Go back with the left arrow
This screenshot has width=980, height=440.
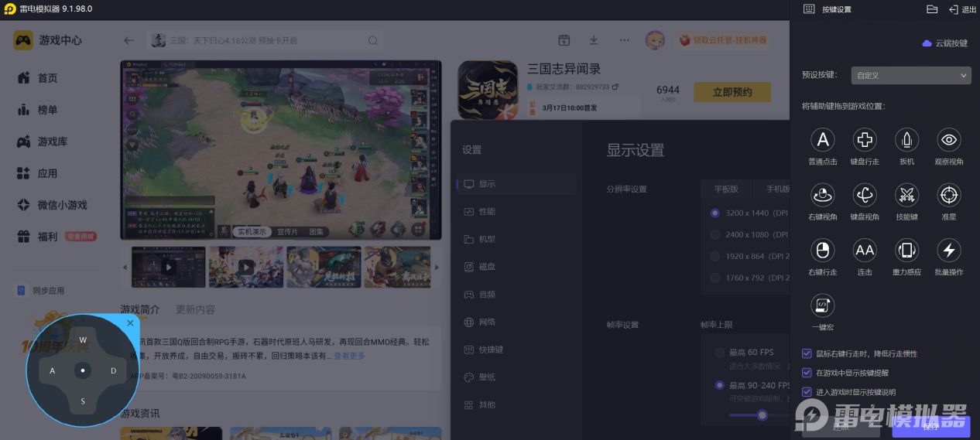click(129, 40)
